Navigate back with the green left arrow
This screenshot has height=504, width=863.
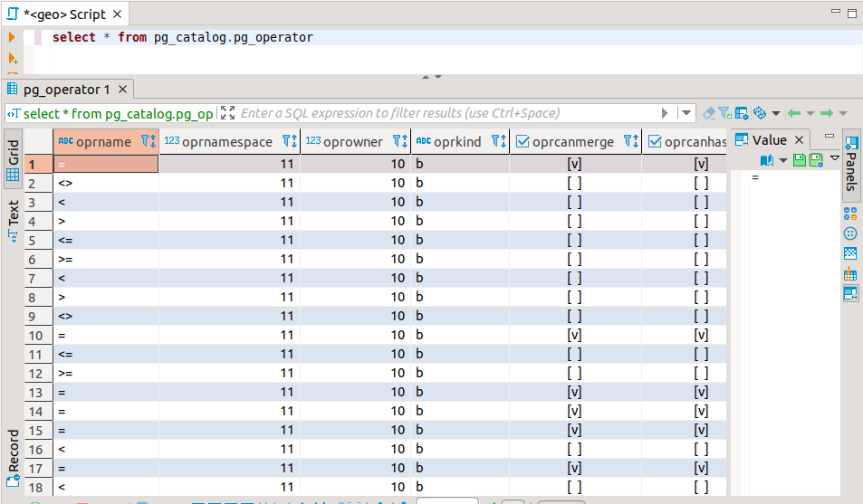click(793, 113)
